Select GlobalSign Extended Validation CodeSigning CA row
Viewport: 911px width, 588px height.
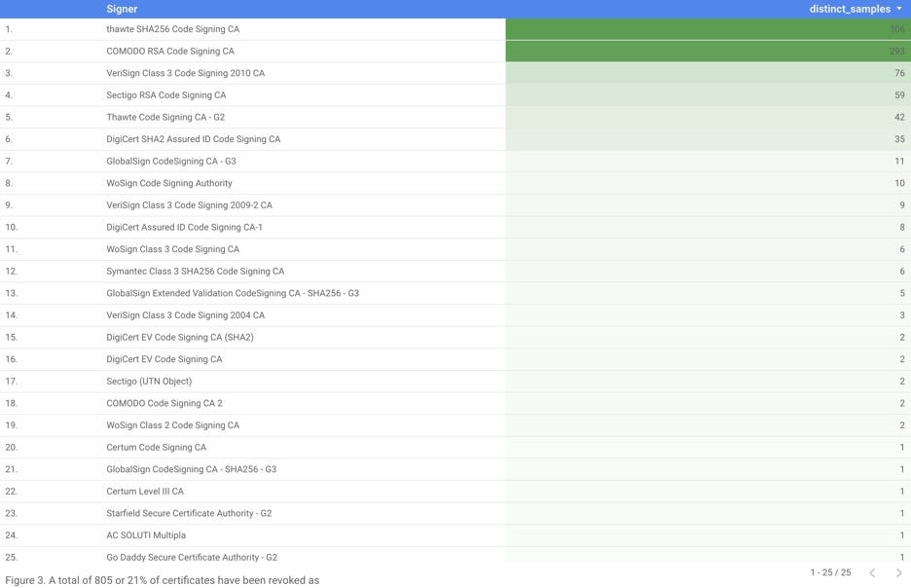455,293
